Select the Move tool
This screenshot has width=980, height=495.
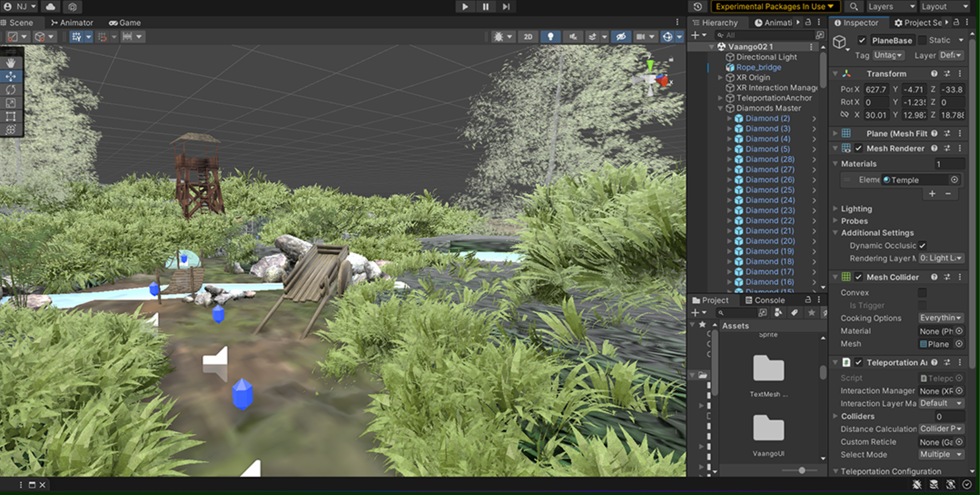click(11, 76)
